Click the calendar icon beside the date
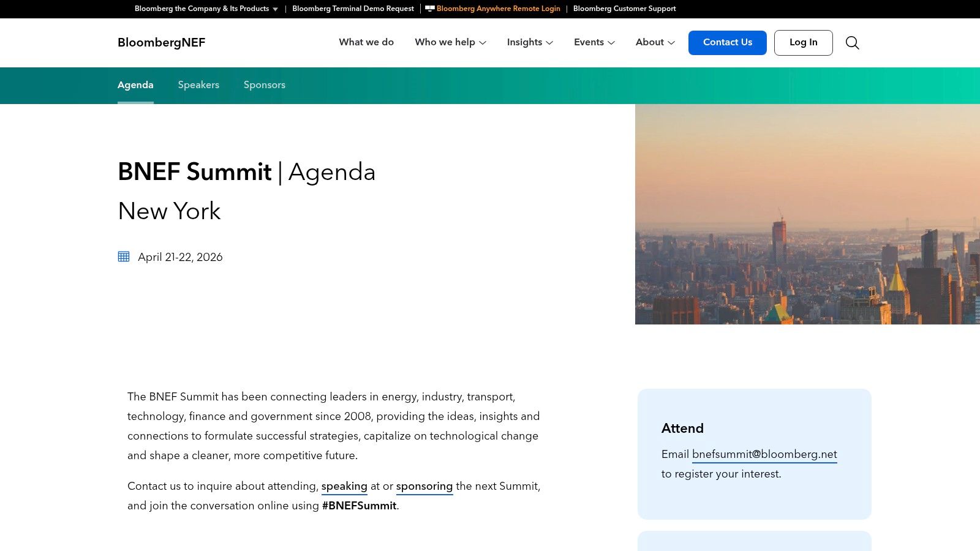This screenshot has height=551, width=980. [x=124, y=257]
